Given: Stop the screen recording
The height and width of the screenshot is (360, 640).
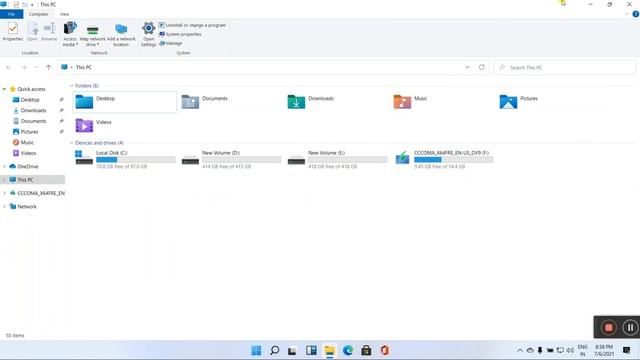Looking at the screenshot, I should tap(609, 327).
